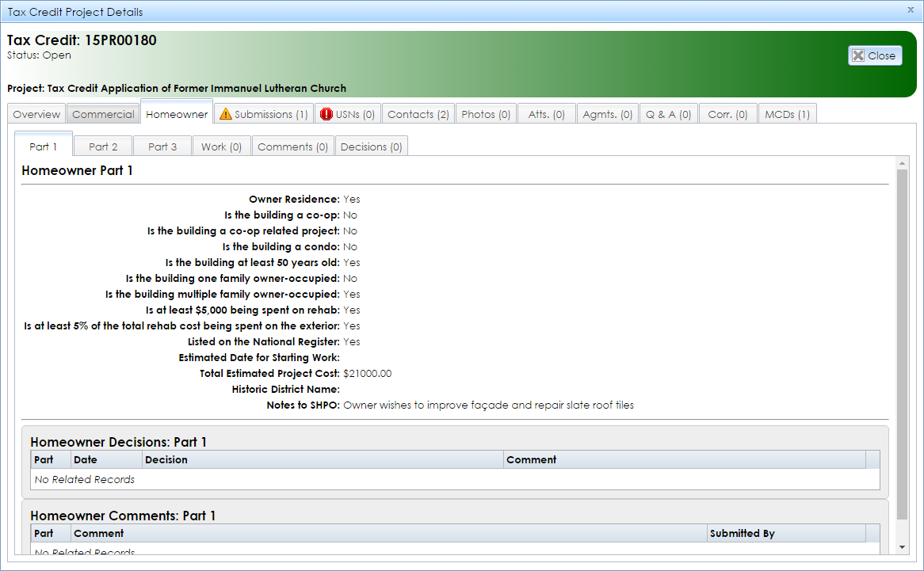Click the Notes to SHPO text about slate roof
The image size is (924, 571).
pos(488,405)
